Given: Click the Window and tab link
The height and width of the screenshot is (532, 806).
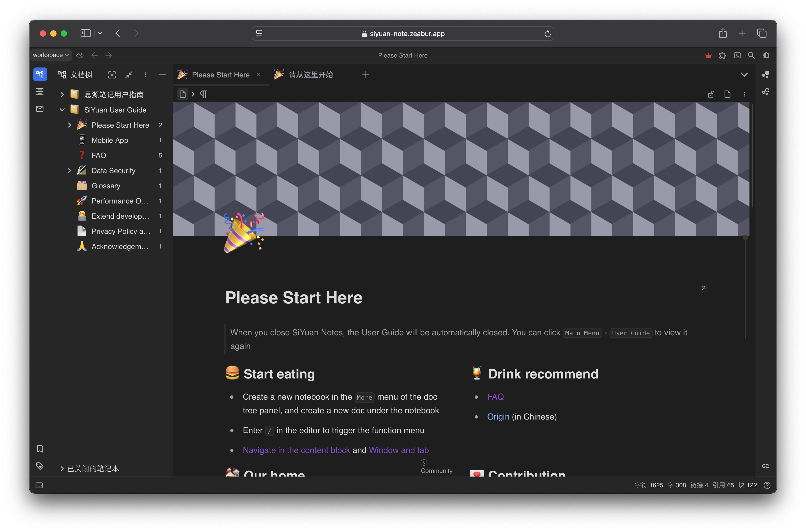Looking at the screenshot, I should (x=398, y=450).
